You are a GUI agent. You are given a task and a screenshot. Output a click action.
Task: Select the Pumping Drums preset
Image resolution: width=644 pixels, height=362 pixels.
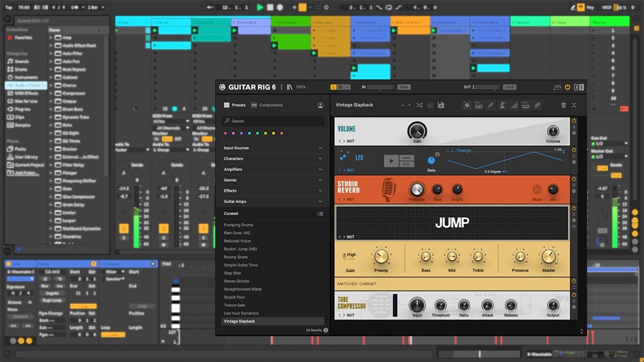tap(239, 225)
